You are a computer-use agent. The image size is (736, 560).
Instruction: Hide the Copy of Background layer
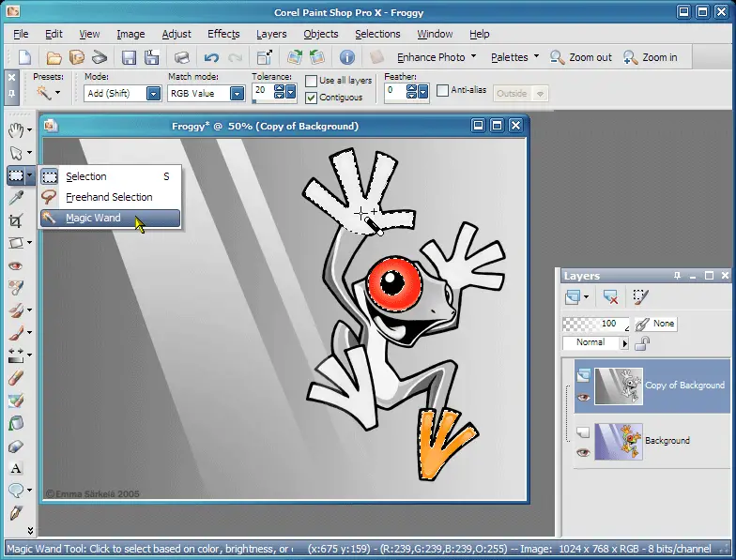(583, 397)
